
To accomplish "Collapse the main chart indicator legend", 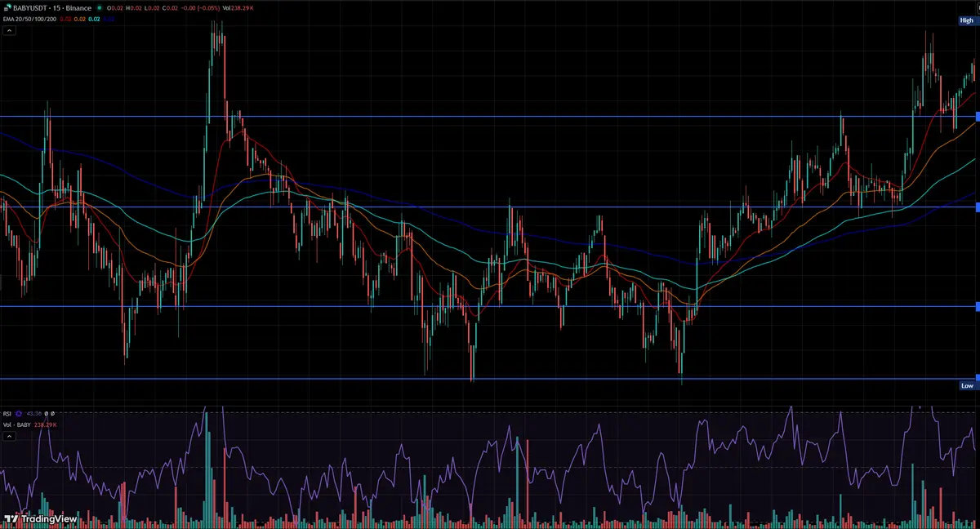I will tap(9, 30).
